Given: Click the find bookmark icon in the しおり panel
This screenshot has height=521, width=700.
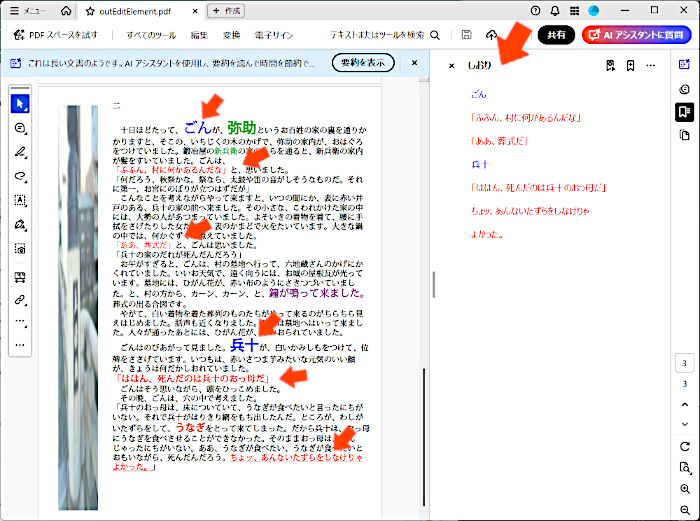Looking at the screenshot, I should click(x=611, y=66).
